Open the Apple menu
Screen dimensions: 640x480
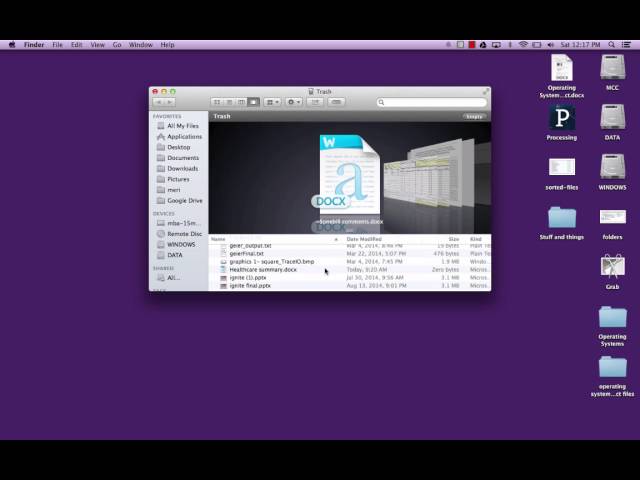[12, 45]
